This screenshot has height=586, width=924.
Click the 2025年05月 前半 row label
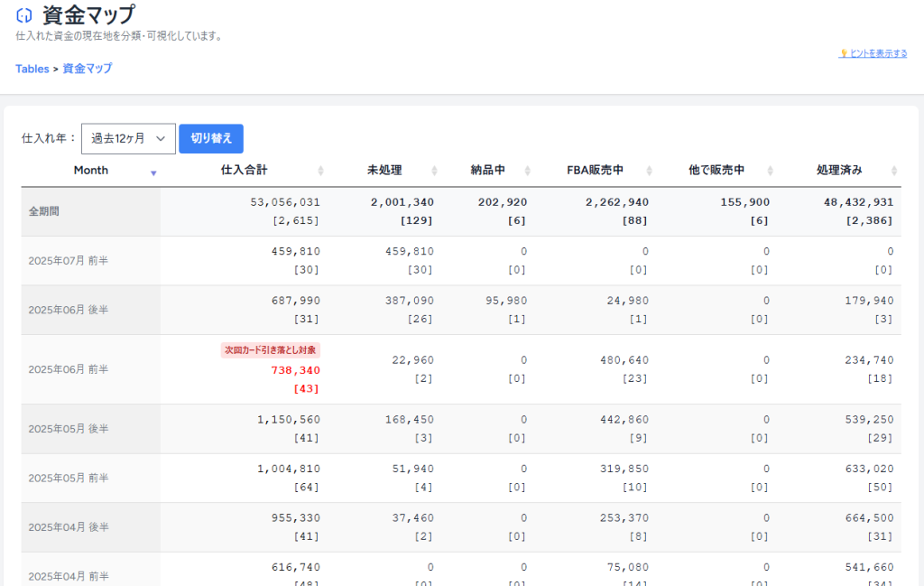pyautogui.click(x=69, y=478)
